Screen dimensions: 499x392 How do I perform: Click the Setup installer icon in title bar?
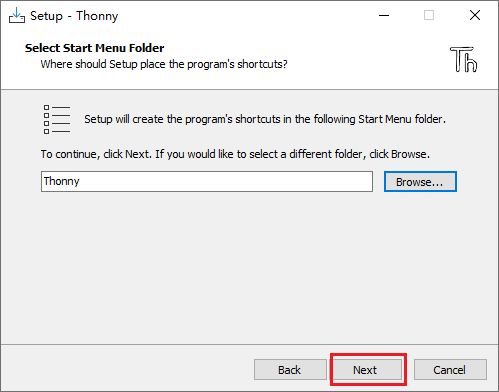[17, 15]
